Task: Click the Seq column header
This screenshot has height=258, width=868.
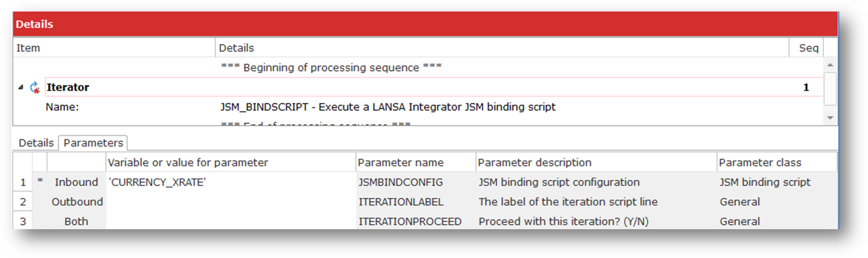Action: 808,48
